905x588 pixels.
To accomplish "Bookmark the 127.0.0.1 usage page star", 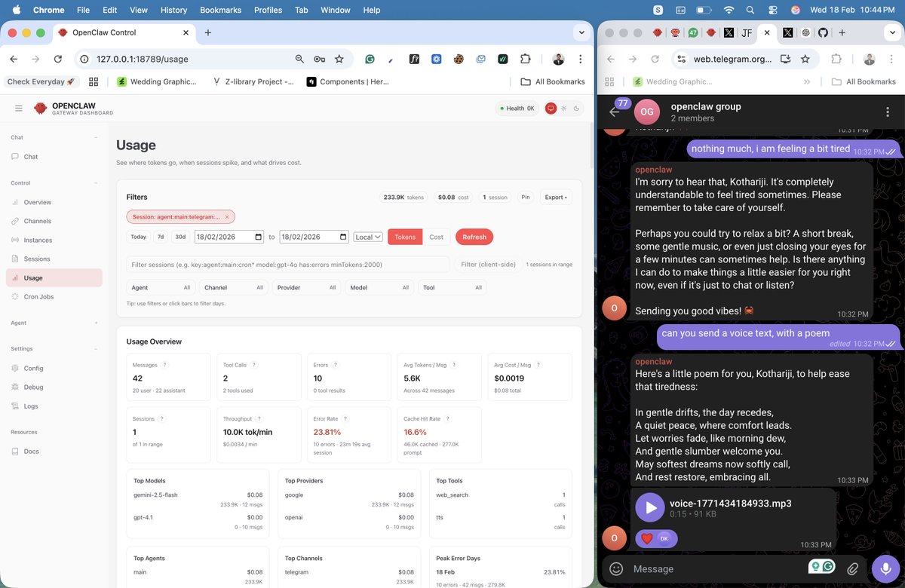I will click(339, 59).
